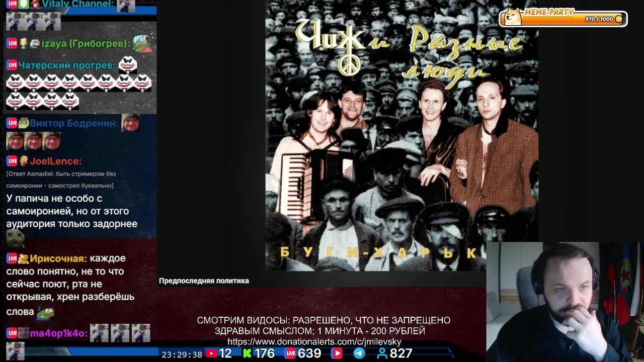Viewport: 644px width, 362px height.
Task: Click the YouTube icon beside count 12
Action: point(211,353)
